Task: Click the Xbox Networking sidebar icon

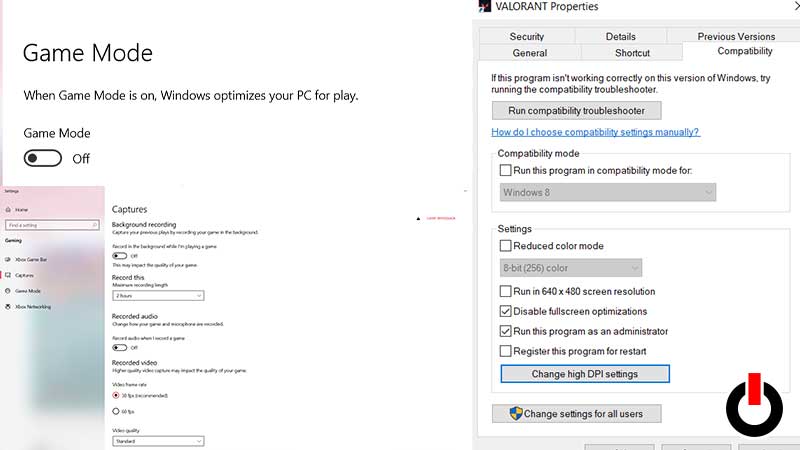Action: point(8,307)
